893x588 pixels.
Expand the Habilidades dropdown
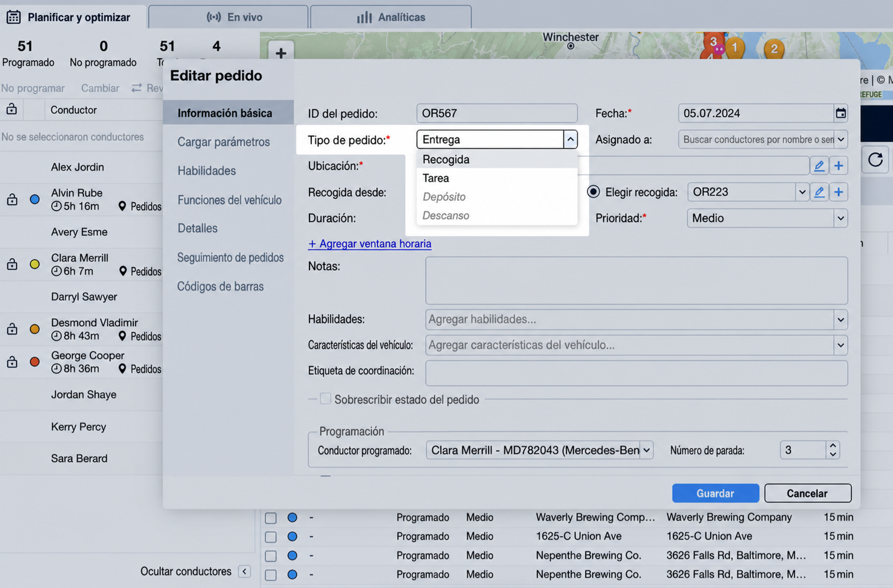(x=840, y=319)
